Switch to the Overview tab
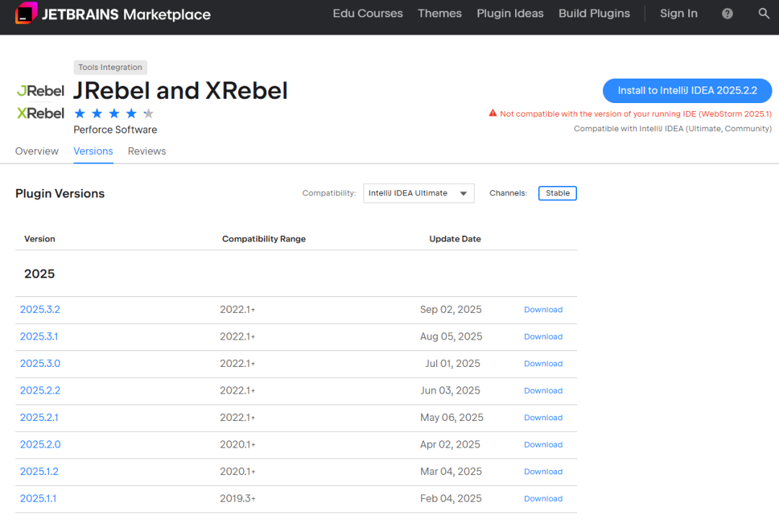Screen dimensions: 779x532 [37, 151]
